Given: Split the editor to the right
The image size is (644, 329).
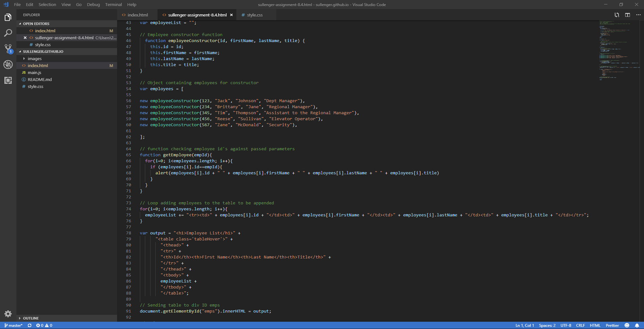Looking at the screenshot, I should pyautogui.click(x=628, y=15).
